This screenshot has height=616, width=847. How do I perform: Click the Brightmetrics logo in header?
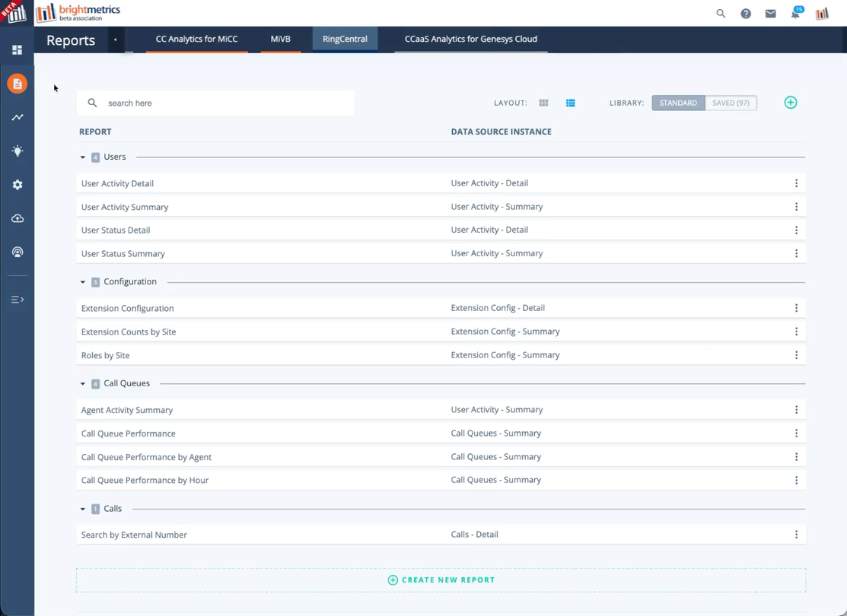point(78,13)
